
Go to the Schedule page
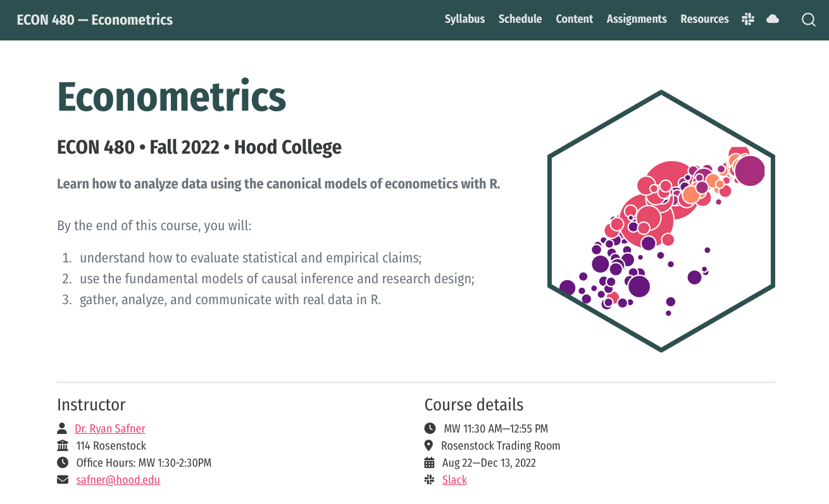520,19
